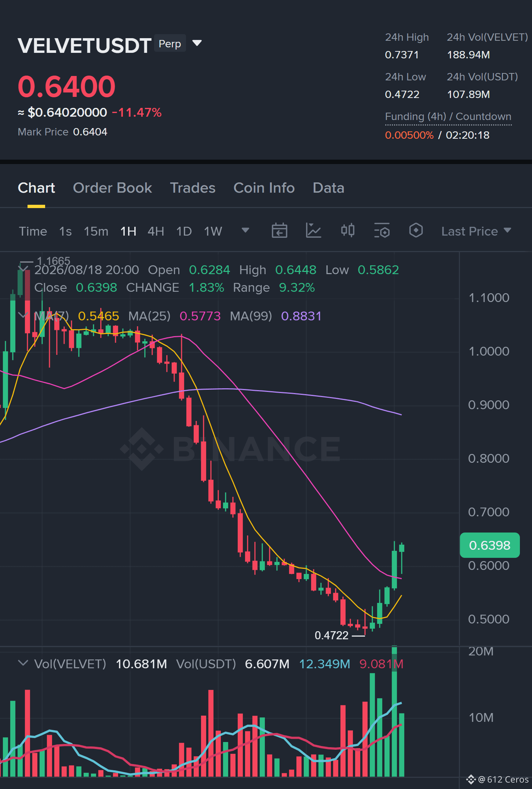
Task: Select the 1s interval
Action: pos(65,231)
